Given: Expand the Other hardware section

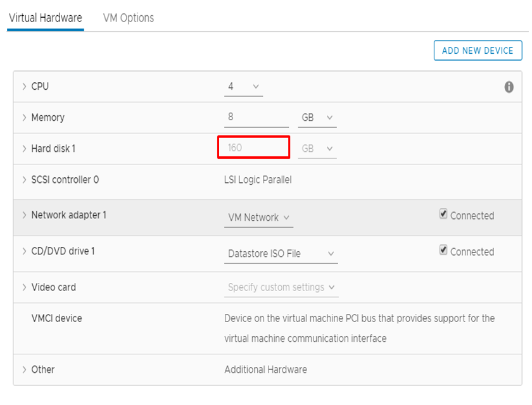Looking at the screenshot, I should (24, 370).
